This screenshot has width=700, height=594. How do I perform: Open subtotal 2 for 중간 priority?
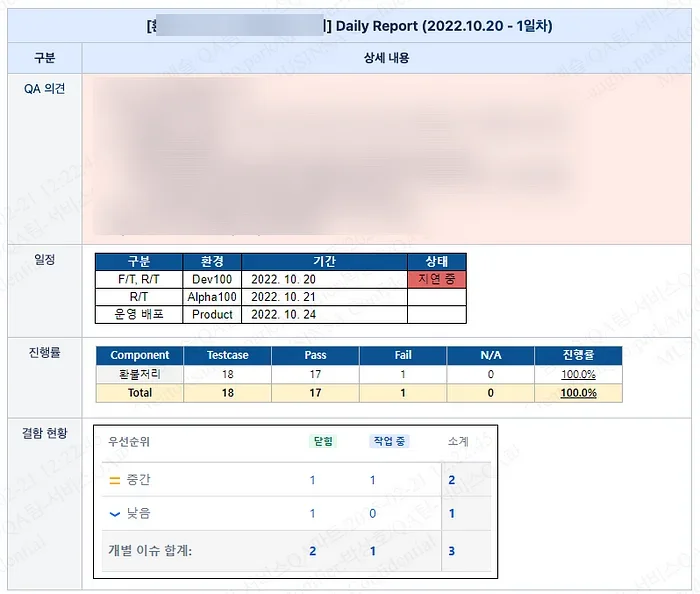(451, 480)
